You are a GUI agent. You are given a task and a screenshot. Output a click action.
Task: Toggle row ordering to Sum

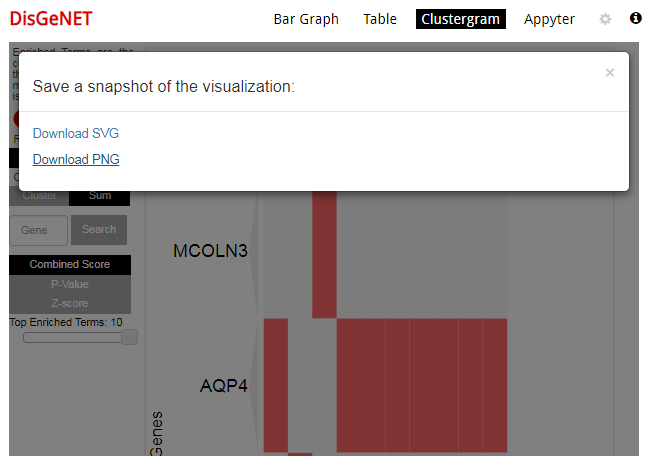(x=100, y=196)
